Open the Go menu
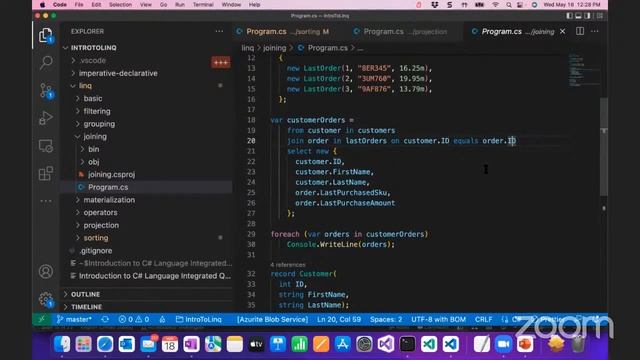Image resolution: width=640 pixels, height=360 pixels. 164,5
